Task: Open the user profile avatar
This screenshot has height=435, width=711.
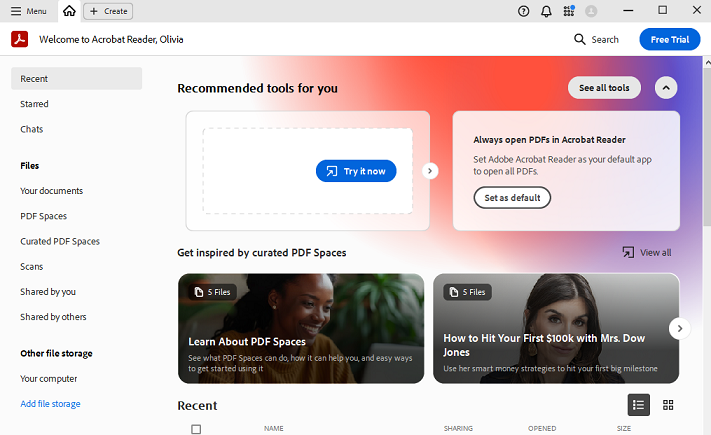Action: 591,11
